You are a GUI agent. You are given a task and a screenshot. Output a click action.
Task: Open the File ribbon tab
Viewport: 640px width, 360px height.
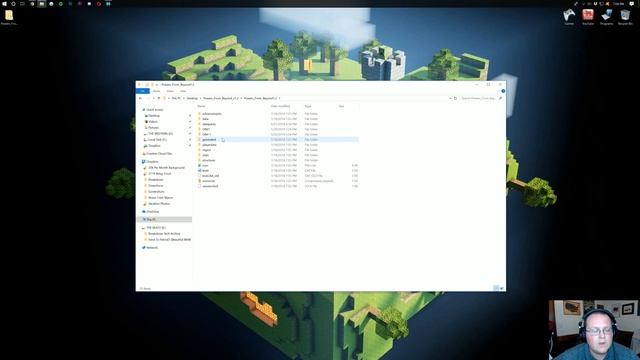pos(142,91)
